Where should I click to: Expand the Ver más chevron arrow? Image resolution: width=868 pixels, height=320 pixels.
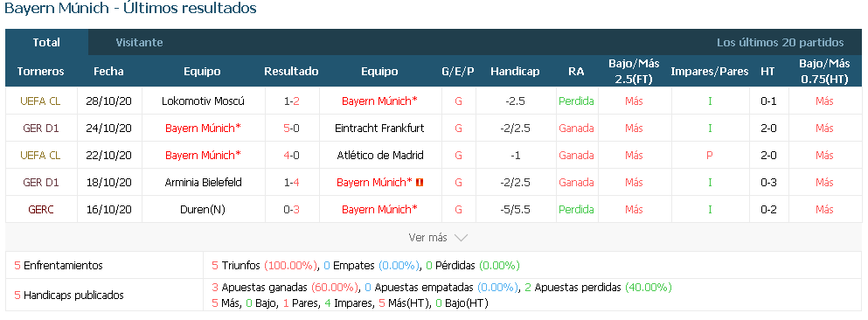pos(461,238)
